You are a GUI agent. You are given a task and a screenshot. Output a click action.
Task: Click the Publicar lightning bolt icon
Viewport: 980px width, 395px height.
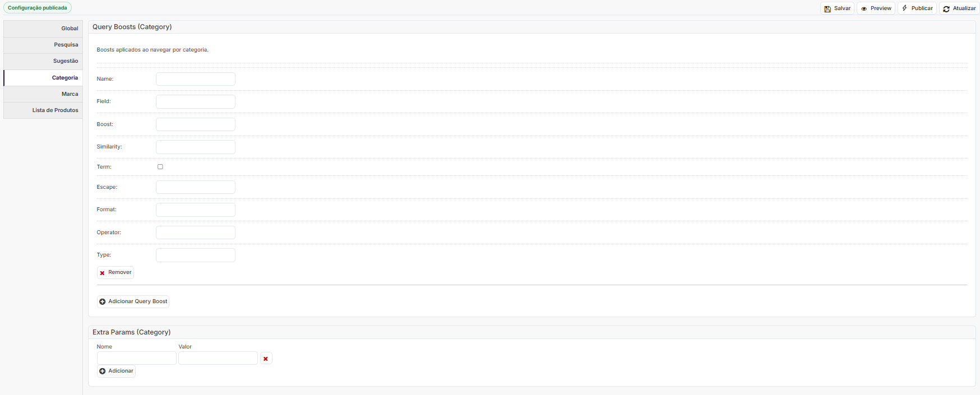904,8
